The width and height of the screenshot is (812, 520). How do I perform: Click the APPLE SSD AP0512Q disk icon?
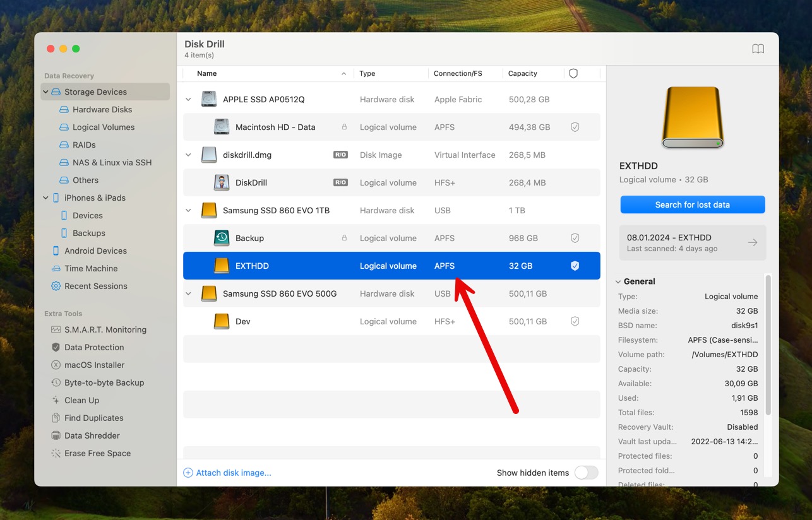point(209,100)
